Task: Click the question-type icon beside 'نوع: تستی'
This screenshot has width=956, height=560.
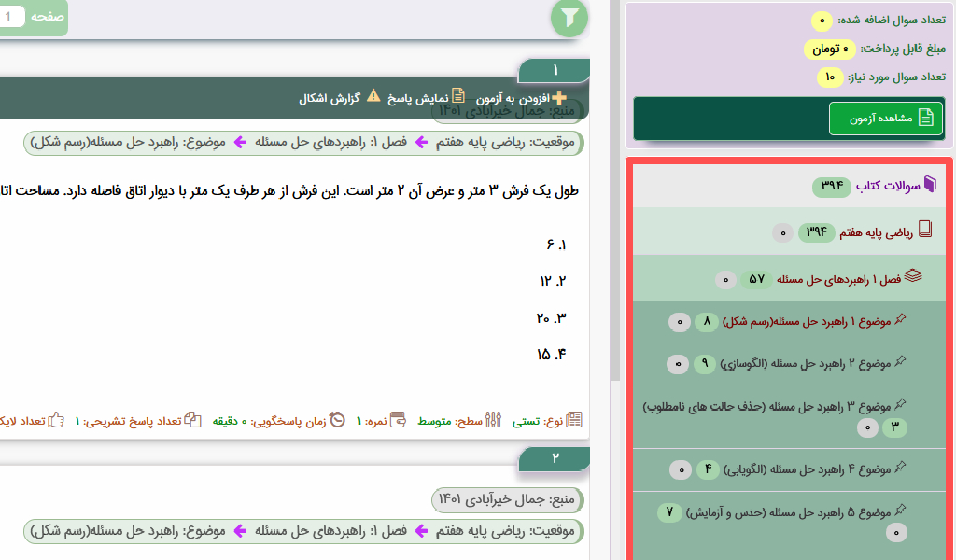Action: pos(574,420)
